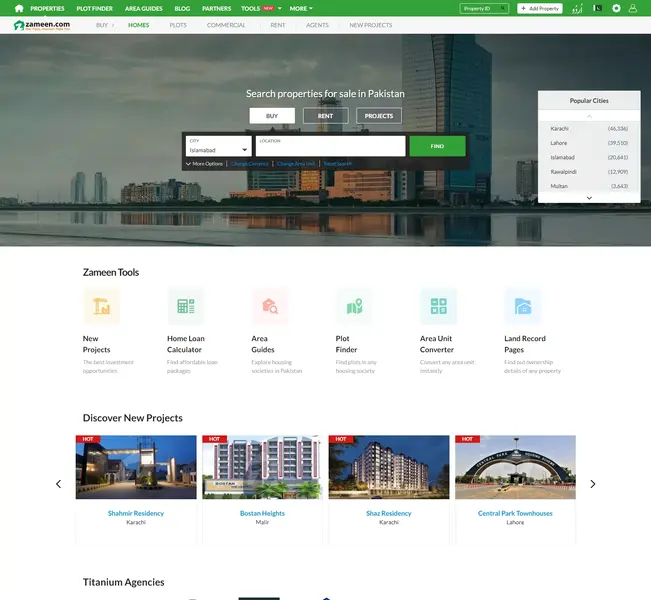Open the zameen.com logo link
This screenshot has width=651, height=600.
[x=42, y=25]
